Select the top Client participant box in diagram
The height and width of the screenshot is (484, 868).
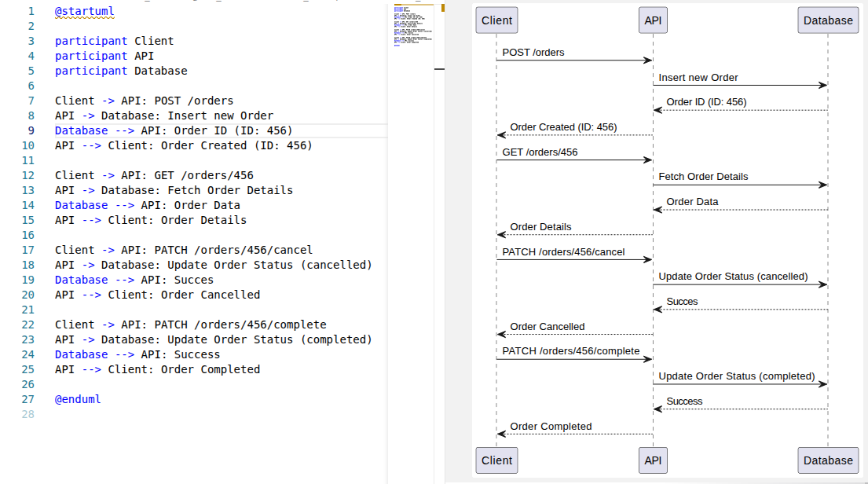coord(496,20)
